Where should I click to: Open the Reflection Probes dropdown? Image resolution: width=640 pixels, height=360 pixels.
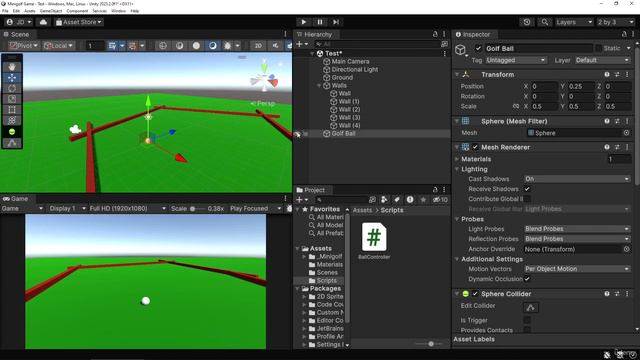click(577, 239)
